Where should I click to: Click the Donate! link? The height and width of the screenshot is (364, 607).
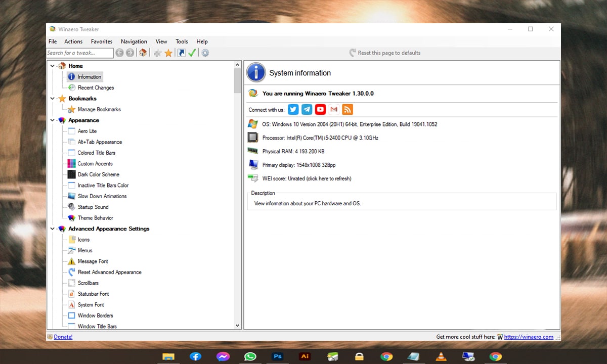coord(63,337)
